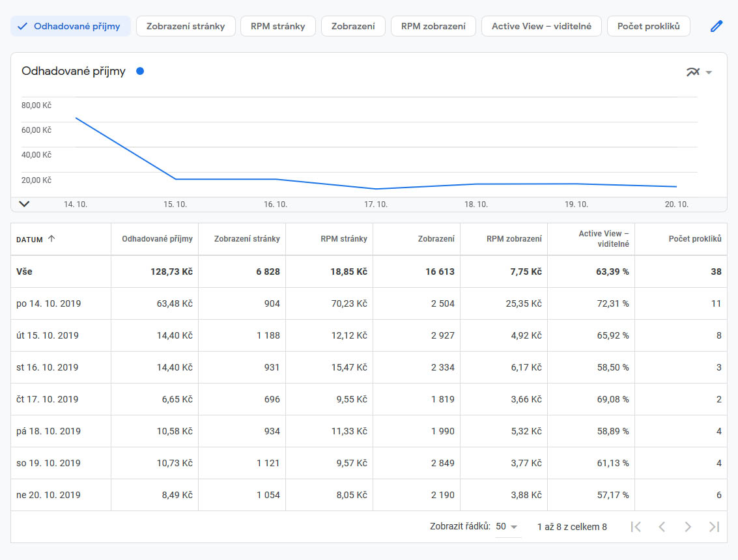Sort by Odhadované příjmy column header
The image size is (738, 560).
coord(157,239)
